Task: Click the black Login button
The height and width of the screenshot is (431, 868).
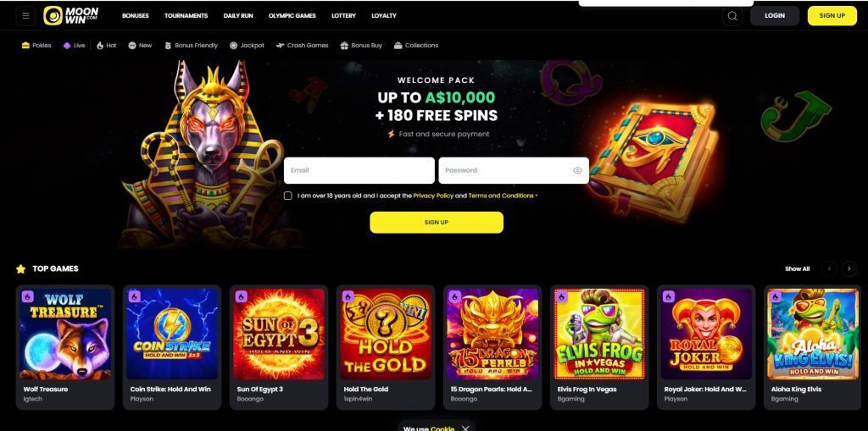Action: (x=775, y=15)
